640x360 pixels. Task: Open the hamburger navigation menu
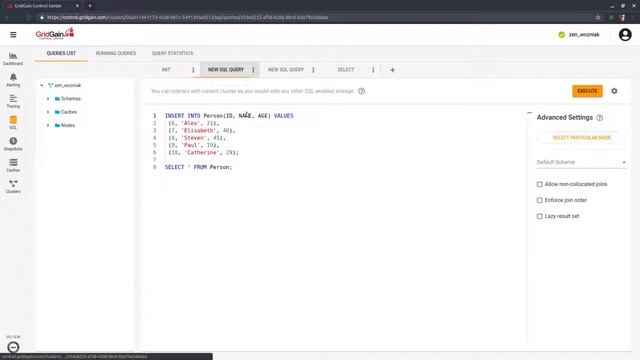tap(13, 35)
